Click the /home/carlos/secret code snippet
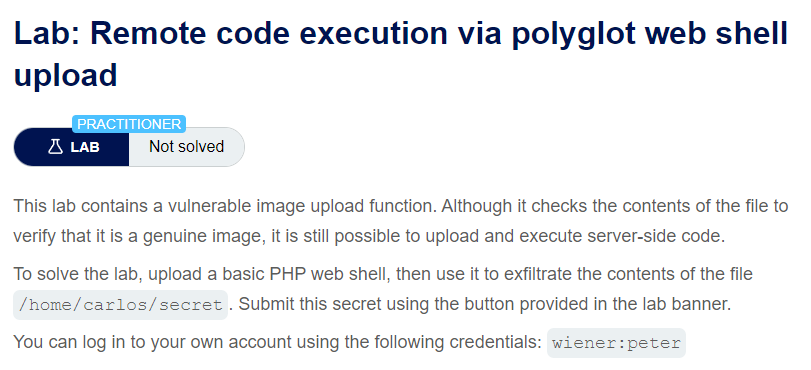 [121, 305]
